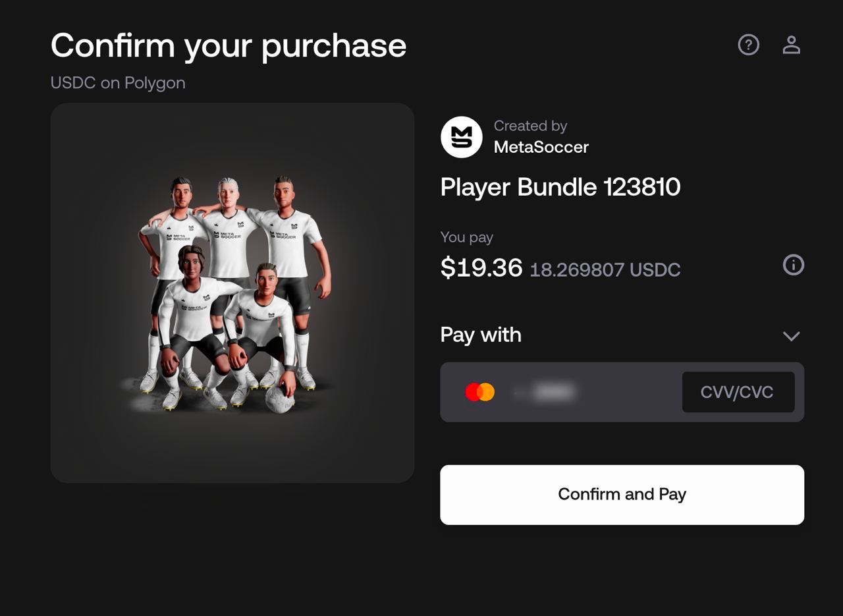
Task: Open the MetaSoccer creator name link
Action: click(x=541, y=147)
